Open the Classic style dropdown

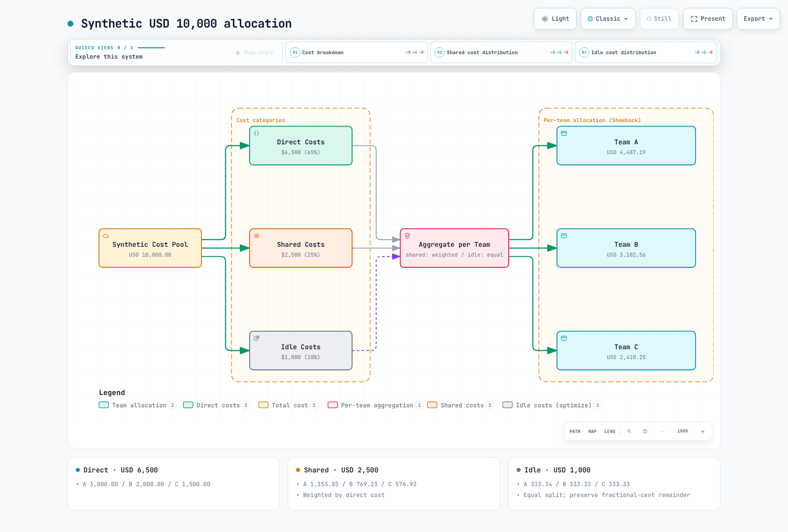pos(608,19)
